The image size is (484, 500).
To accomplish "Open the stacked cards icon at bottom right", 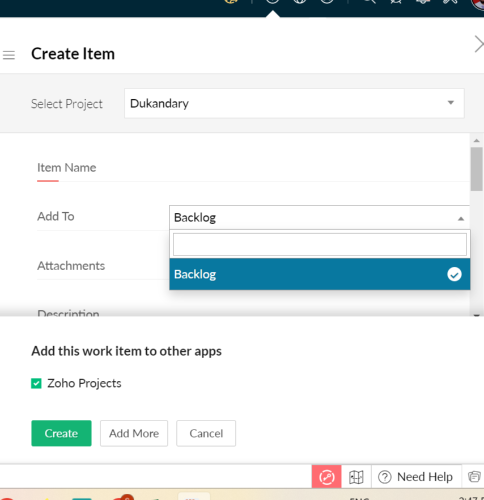I will coord(474,477).
